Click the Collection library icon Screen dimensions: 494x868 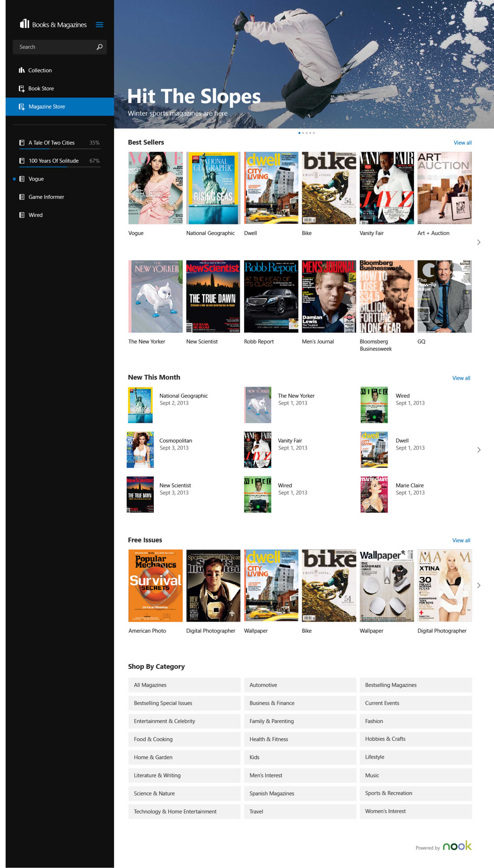coord(22,70)
